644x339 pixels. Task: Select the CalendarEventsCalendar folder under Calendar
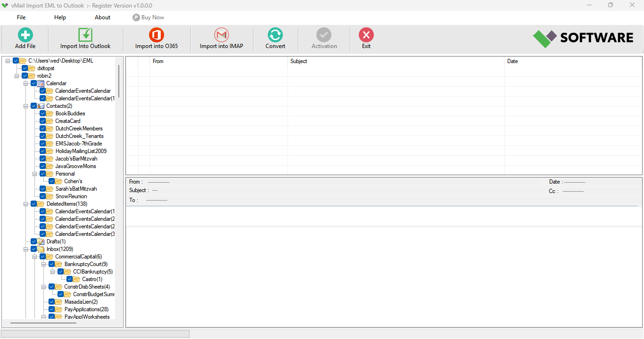tap(83, 91)
